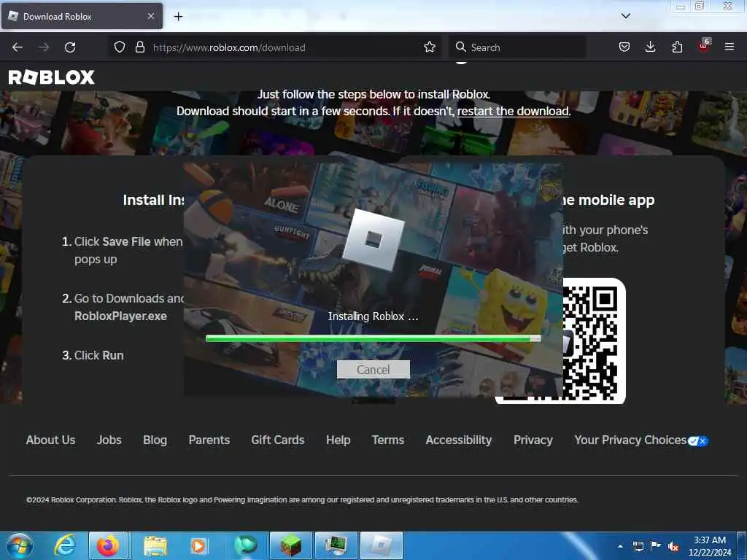747x560 pixels.
Task: Open the Save to Pocket icon
Action: pos(624,47)
